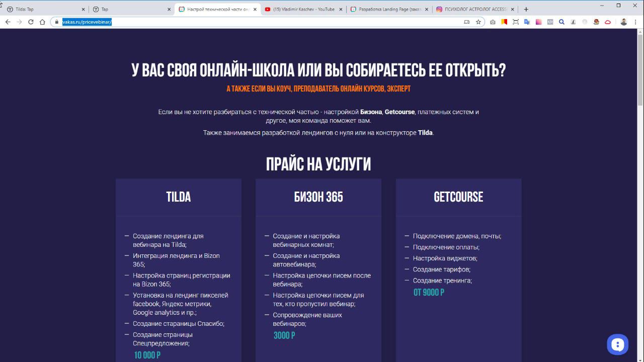Click the cast/device icon in address bar
Screen dimensions: 644x362
click(x=466, y=22)
